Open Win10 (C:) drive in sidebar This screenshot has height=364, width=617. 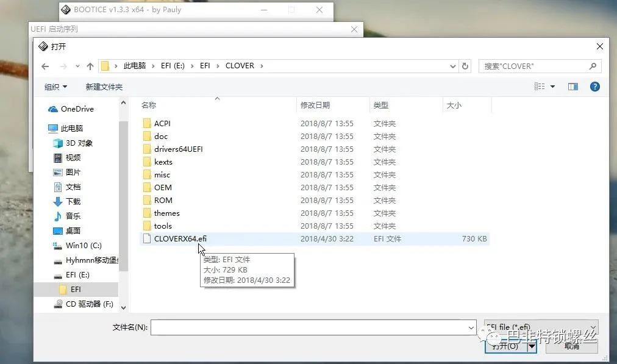click(77, 245)
